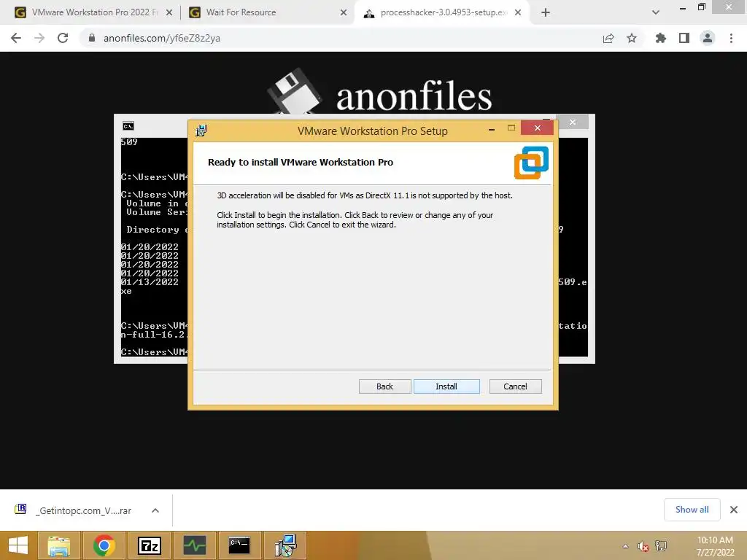This screenshot has width=747, height=560.
Task: Open clock showing 10:10 AM
Action: tap(715, 546)
